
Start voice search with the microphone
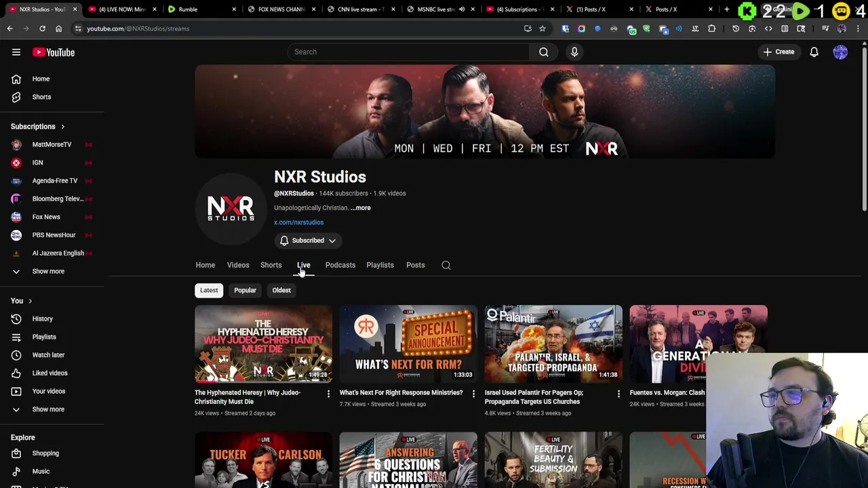[x=574, y=52]
